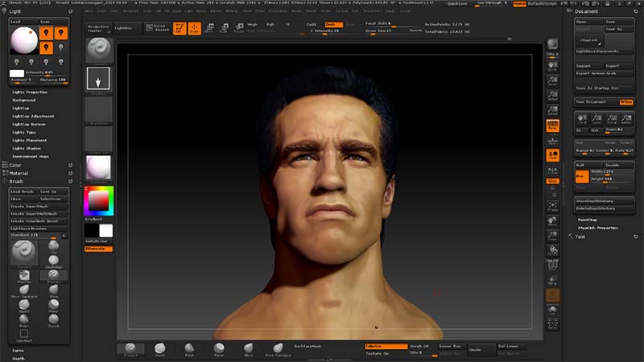The height and width of the screenshot is (362, 644).
Task: Click the Zoom icon in the right shelf
Action: [x=553, y=81]
